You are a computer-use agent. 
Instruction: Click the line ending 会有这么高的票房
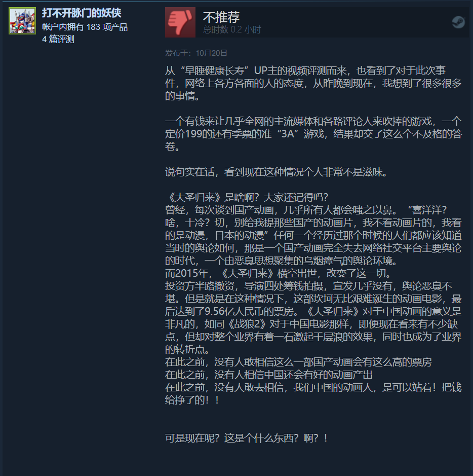[x=298, y=362]
